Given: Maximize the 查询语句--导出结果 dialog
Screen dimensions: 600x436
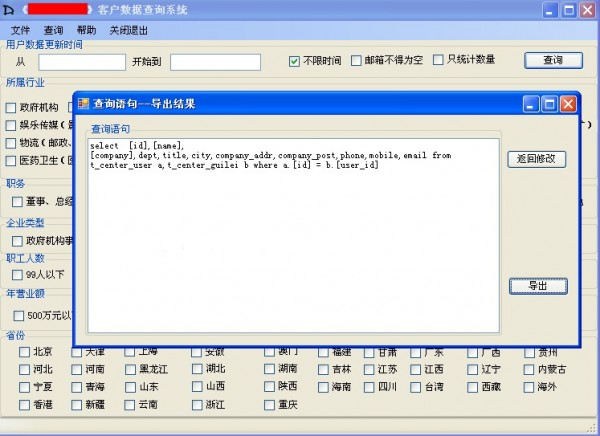Looking at the screenshot, I should (550, 104).
